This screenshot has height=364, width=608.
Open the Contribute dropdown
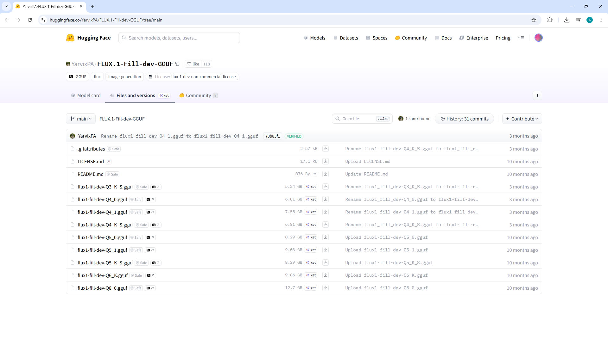coord(522,119)
